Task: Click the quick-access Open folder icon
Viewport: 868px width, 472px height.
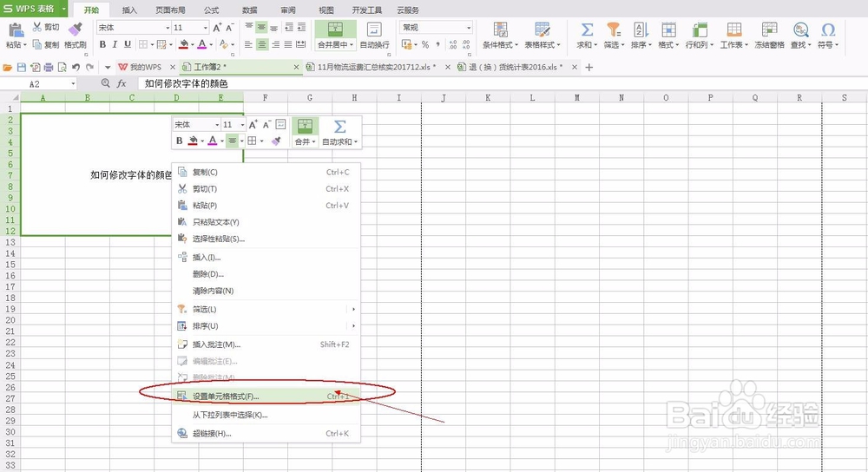Action: point(8,67)
